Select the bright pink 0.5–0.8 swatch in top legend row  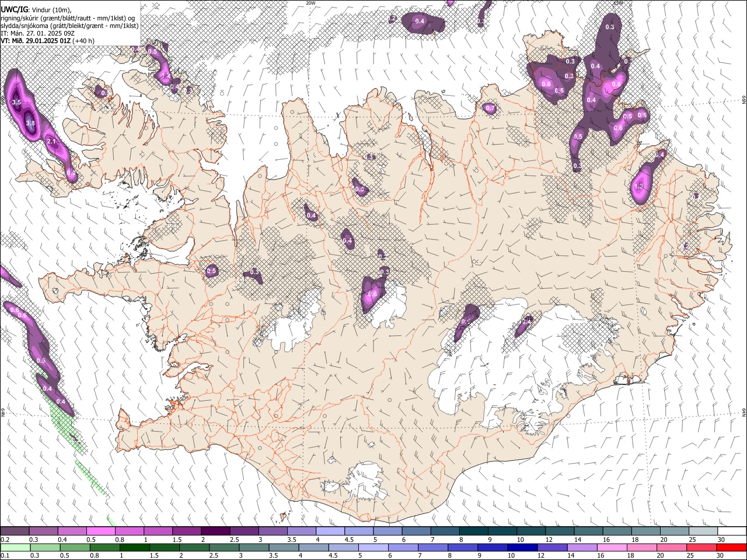[100, 531]
